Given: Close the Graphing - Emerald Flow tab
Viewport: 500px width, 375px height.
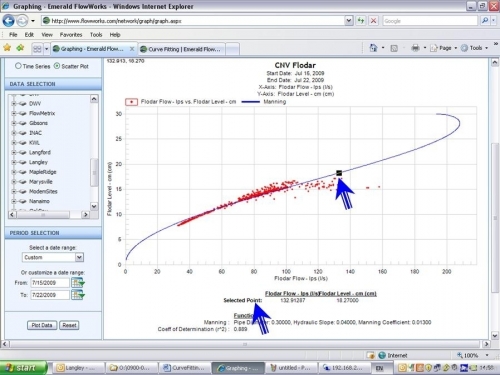Looking at the screenshot, I should (132, 49).
